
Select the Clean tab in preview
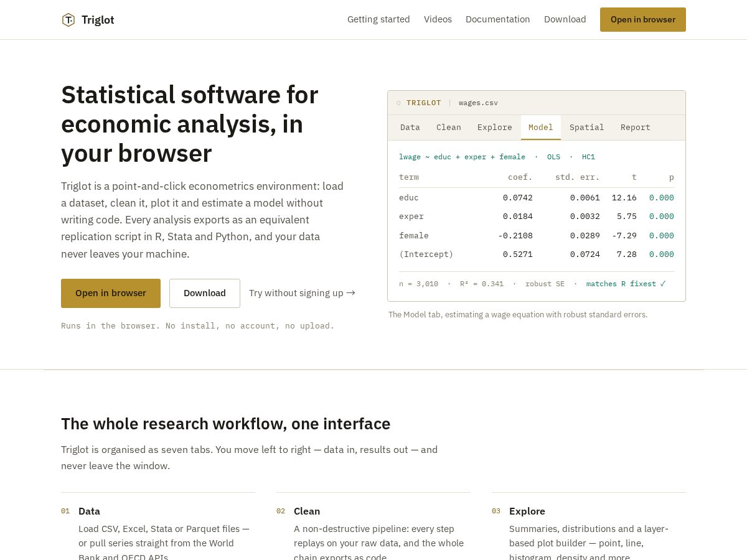point(449,128)
